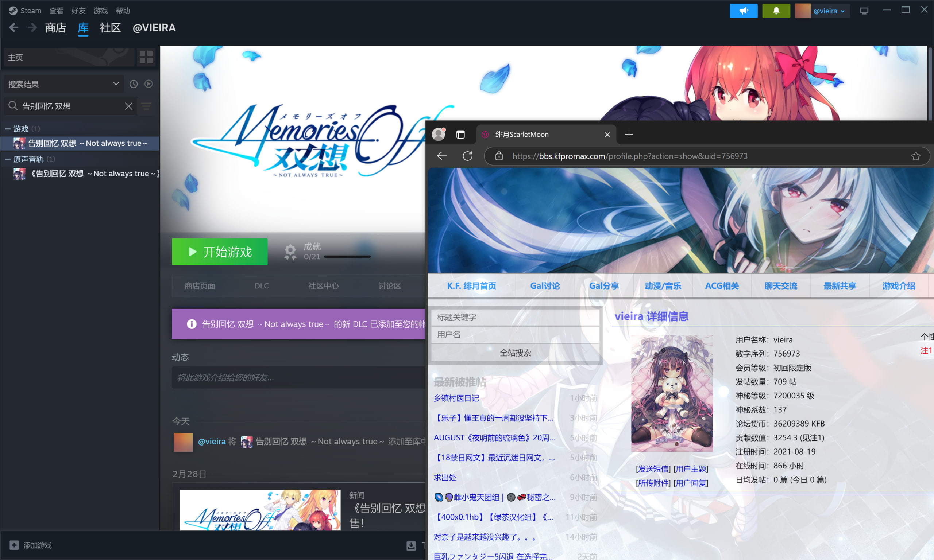Image resolution: width=934 pixels, height=560 pixels.
Task: Click the achievements gear icon
Action: coord(290,252)
